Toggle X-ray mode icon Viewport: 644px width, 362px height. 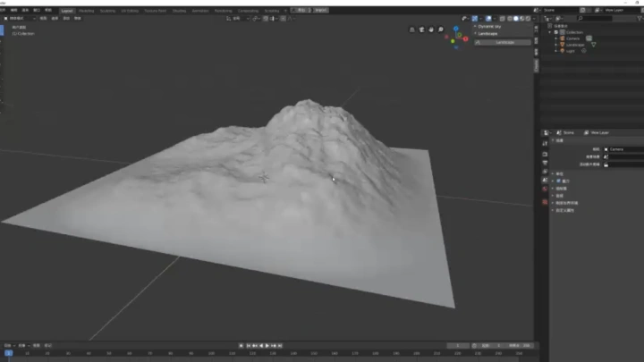click(x=503, y=19)
